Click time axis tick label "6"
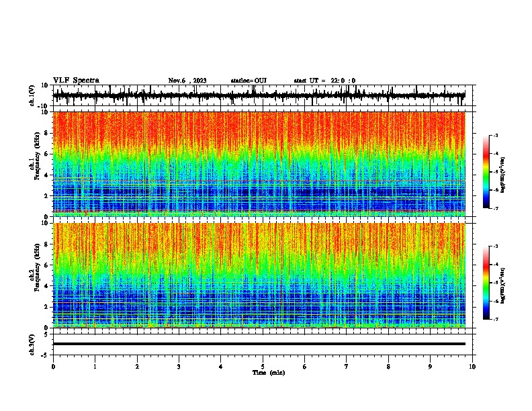 coord(305,367)
